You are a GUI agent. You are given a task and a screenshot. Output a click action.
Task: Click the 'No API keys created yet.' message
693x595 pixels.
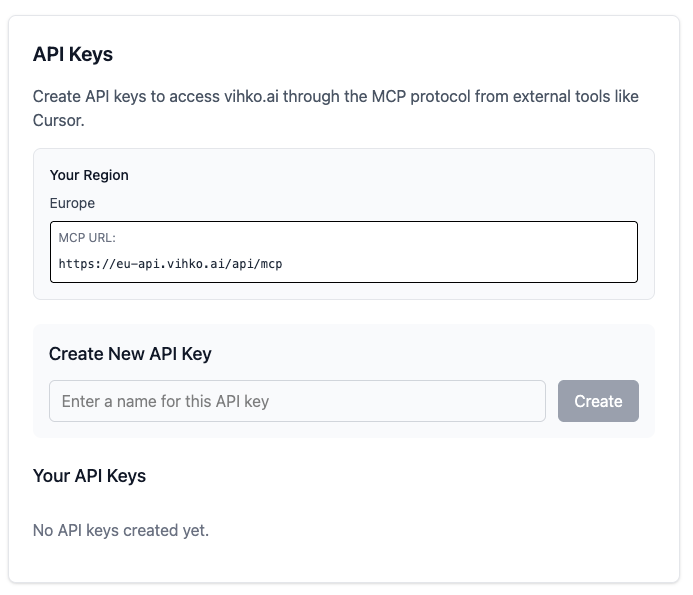click(121, 530)
